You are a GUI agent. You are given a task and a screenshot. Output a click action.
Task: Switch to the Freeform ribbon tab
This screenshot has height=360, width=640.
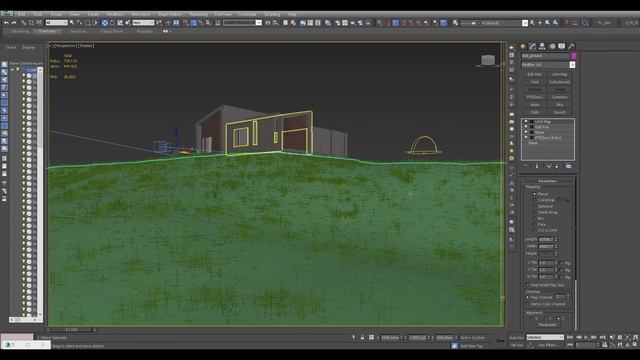coord(47,31)
